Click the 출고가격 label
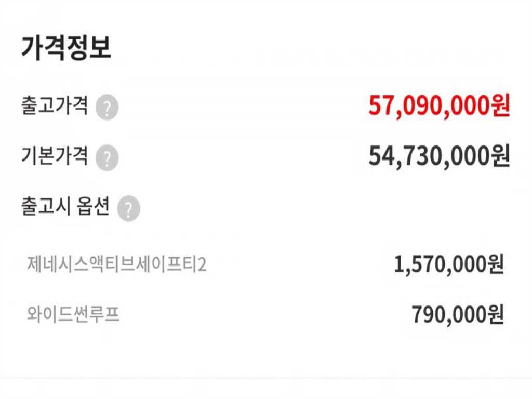 click(x=55, y=105)
